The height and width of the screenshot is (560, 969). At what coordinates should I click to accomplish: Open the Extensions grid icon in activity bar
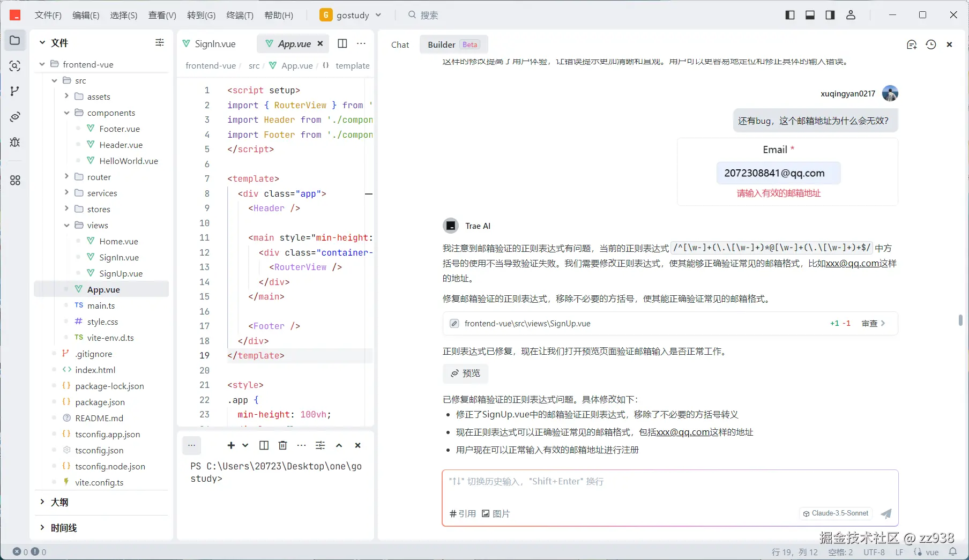14,181
